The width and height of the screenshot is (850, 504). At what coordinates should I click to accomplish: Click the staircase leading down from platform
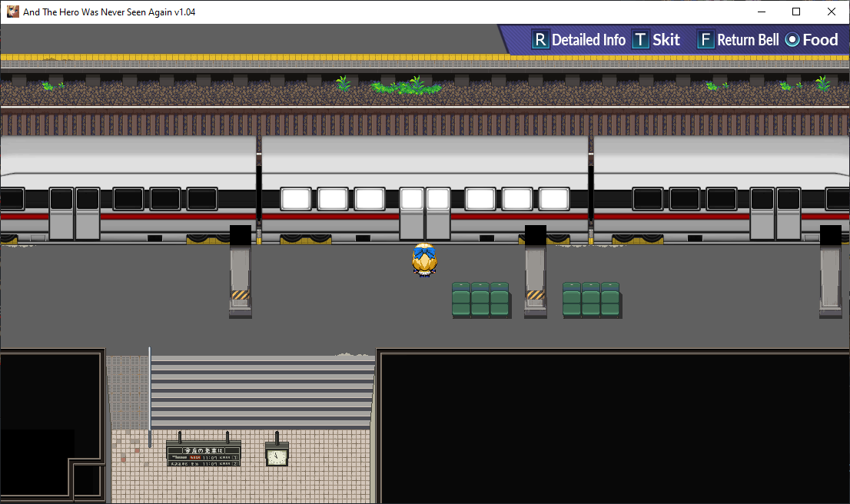click(x=262, y=391)
